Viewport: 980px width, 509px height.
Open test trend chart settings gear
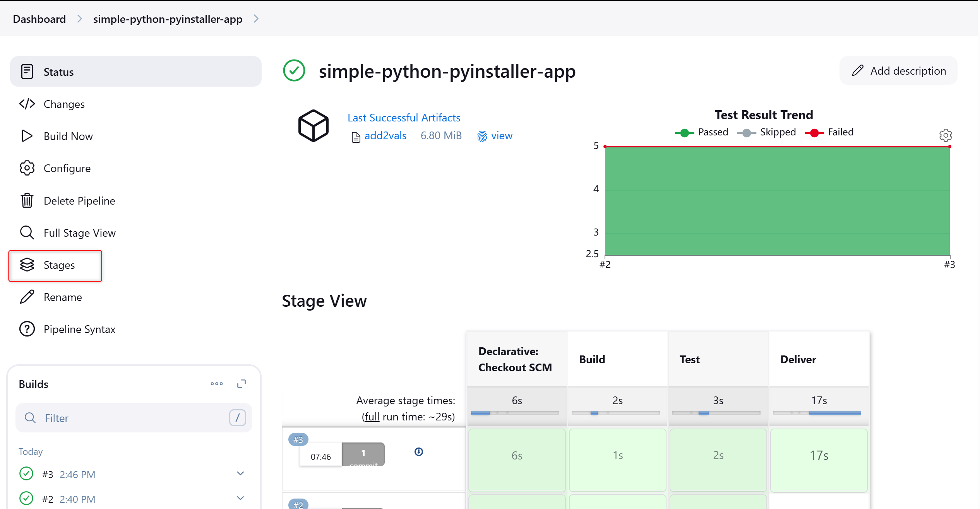coord(946,135)
